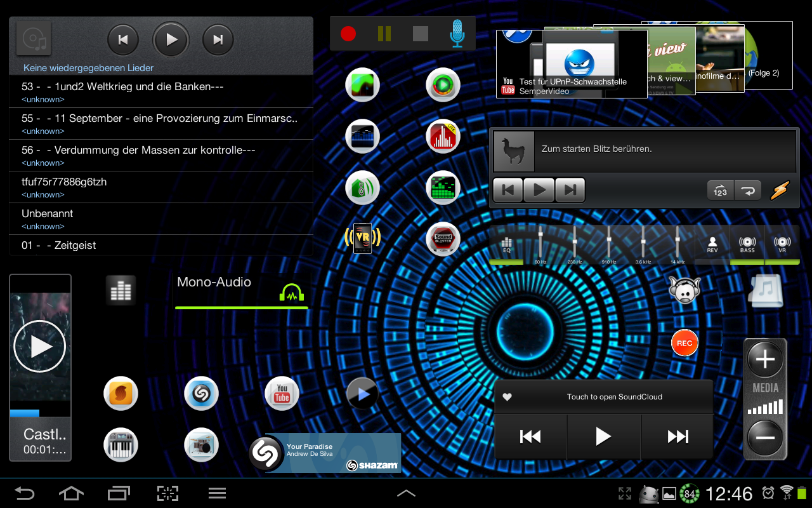
Task: Decrease media volume with minus button
Action: (765, 438)
